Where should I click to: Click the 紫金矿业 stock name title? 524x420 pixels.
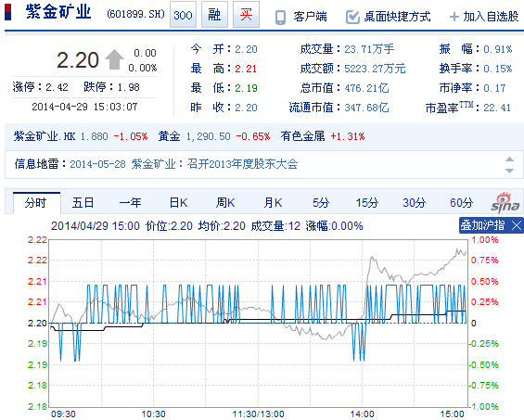[58, 12]
